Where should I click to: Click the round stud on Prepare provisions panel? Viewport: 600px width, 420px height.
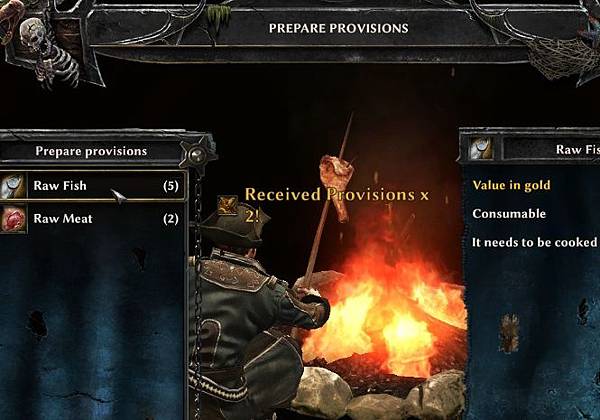coord(197,154)
